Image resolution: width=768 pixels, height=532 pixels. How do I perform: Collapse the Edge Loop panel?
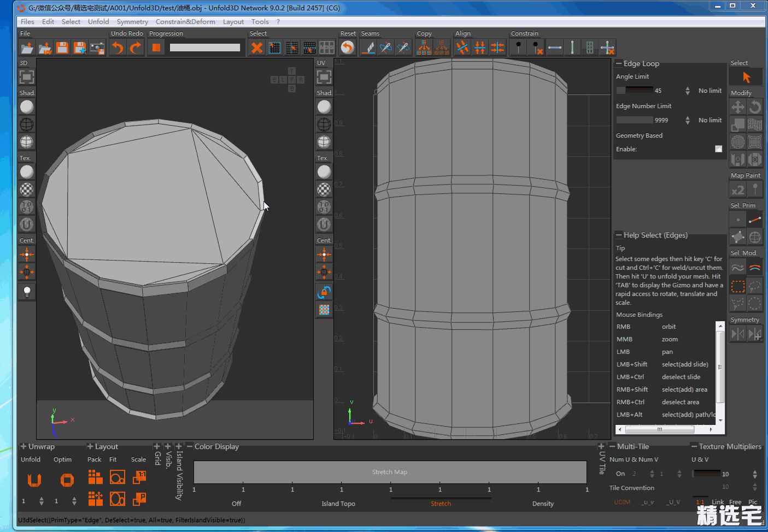click(x=619, y=63)
